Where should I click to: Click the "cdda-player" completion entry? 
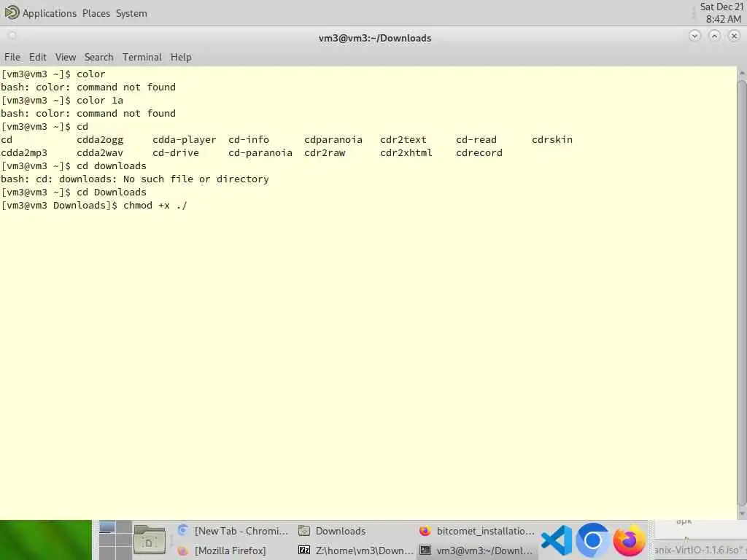pyautogui.click(x=185, y=140)
